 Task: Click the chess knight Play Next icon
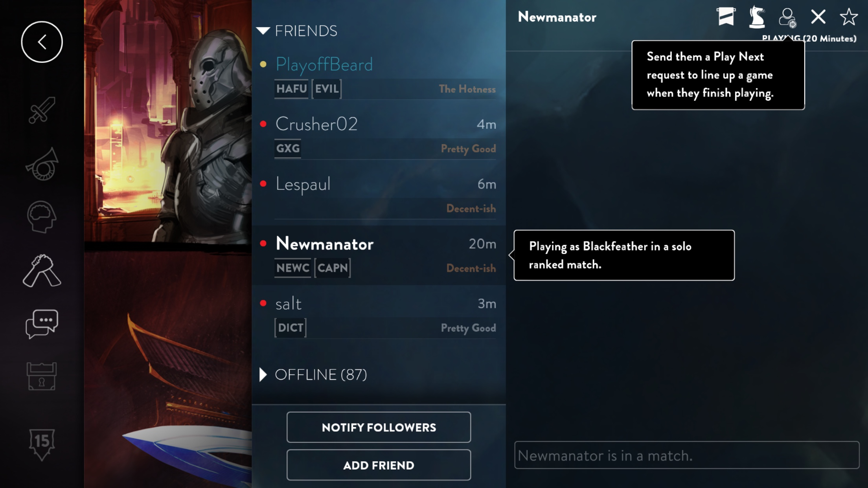(756, 17)
